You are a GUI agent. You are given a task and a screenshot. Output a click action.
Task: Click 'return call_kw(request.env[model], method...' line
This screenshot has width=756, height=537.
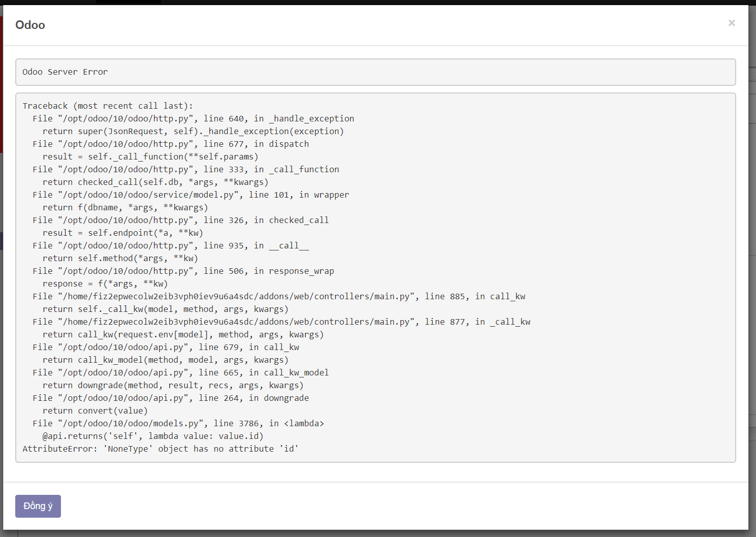[x=183, y=334]
